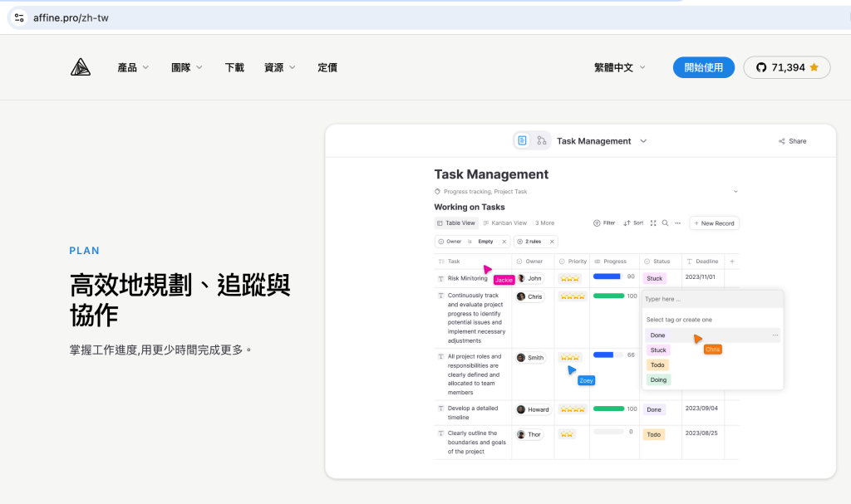
Task: Click the AFFiNE logo icon
Action: pyautogui.click(x=81, y=67)
